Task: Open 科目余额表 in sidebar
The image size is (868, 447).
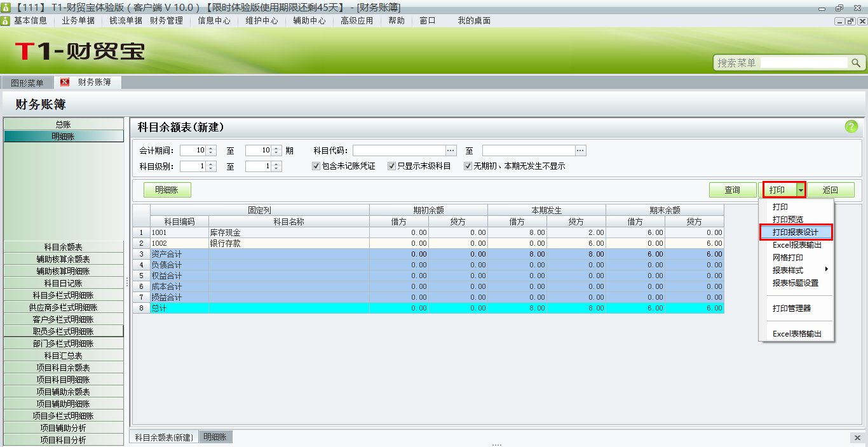Action: click(64, 247)
